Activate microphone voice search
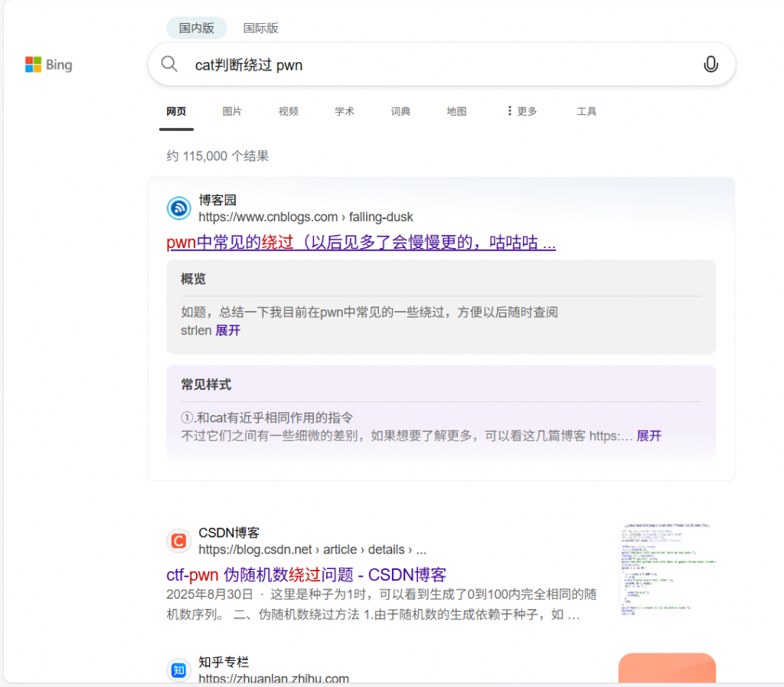 [710, 64]
